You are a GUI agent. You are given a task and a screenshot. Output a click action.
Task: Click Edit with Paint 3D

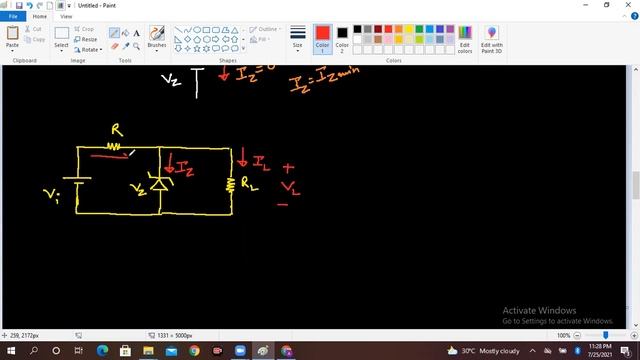coord(492,40)
